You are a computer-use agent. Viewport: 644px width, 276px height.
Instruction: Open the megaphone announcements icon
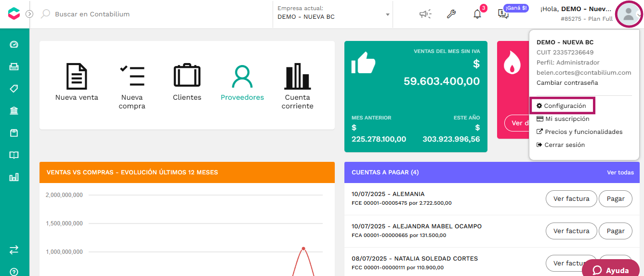pyautogui.click(x=425, y=14)
